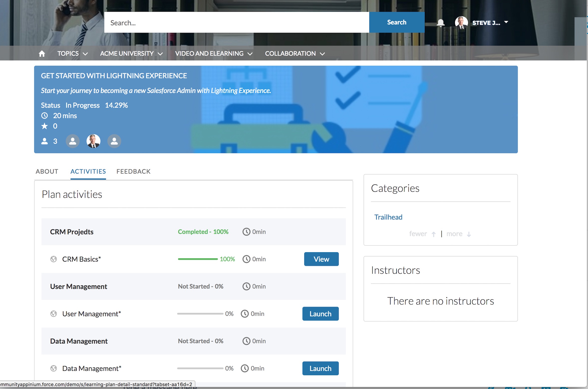The image size is (588, 389).
Task: Click into the Search input field
Action: point(236,22)
